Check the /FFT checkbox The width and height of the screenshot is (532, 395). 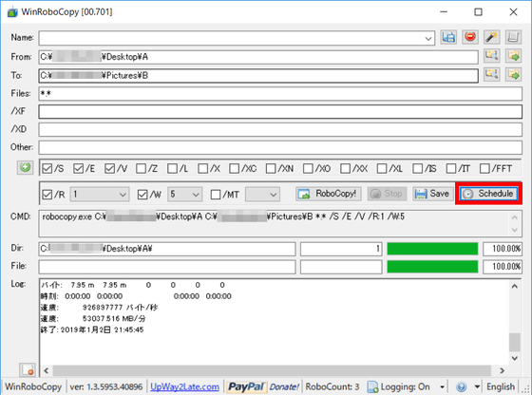coord(484,168)
